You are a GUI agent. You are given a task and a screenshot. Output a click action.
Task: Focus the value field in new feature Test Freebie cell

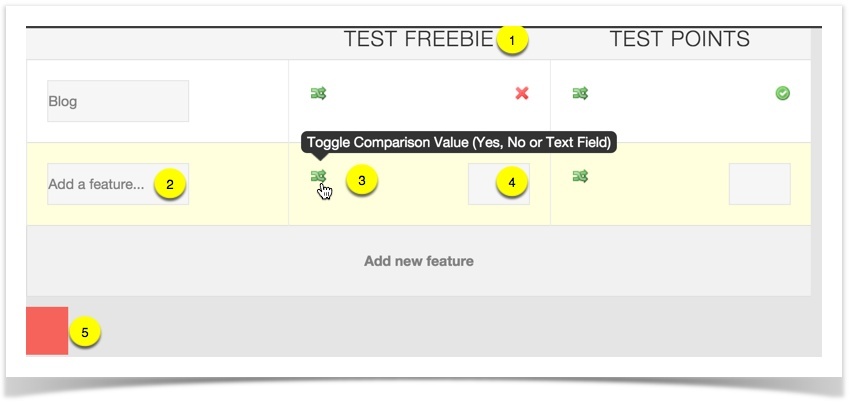(498, 184)
